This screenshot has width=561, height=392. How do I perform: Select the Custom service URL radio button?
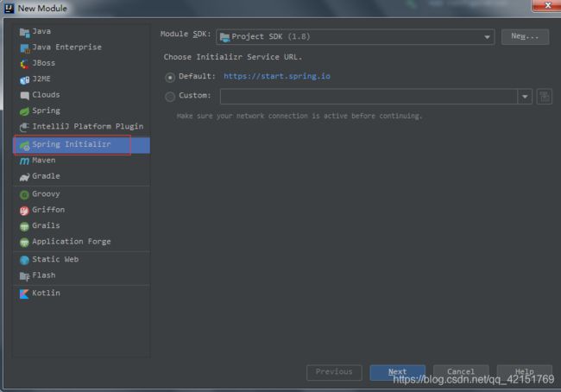[x=170, y=97]
